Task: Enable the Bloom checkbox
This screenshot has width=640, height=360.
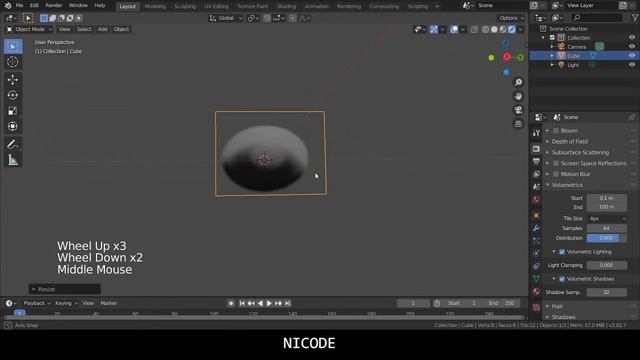Action: point(556,131)
